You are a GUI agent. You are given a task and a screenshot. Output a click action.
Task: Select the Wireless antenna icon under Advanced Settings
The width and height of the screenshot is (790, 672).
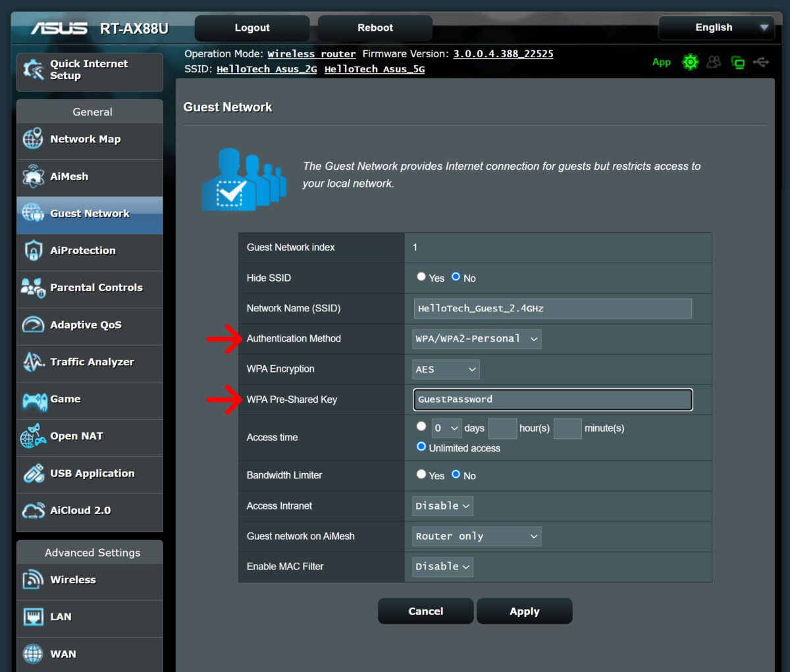tap(31, 579)
